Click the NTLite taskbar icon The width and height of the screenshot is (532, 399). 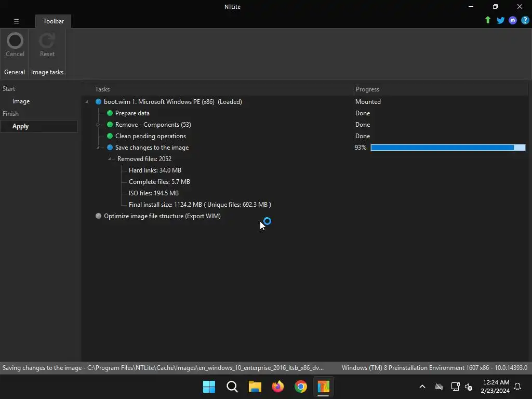tap(323, 387)
